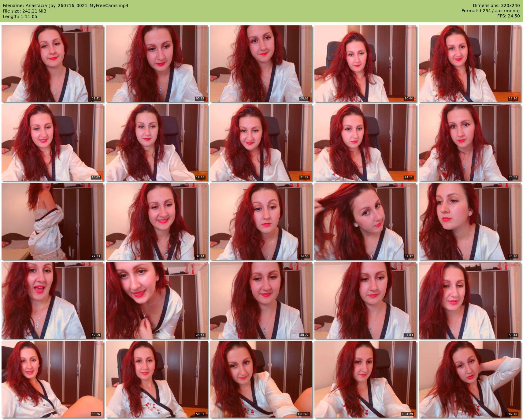
Task: Select the 'File size: 242.21 MiB' text
Action: coord(24,11)
